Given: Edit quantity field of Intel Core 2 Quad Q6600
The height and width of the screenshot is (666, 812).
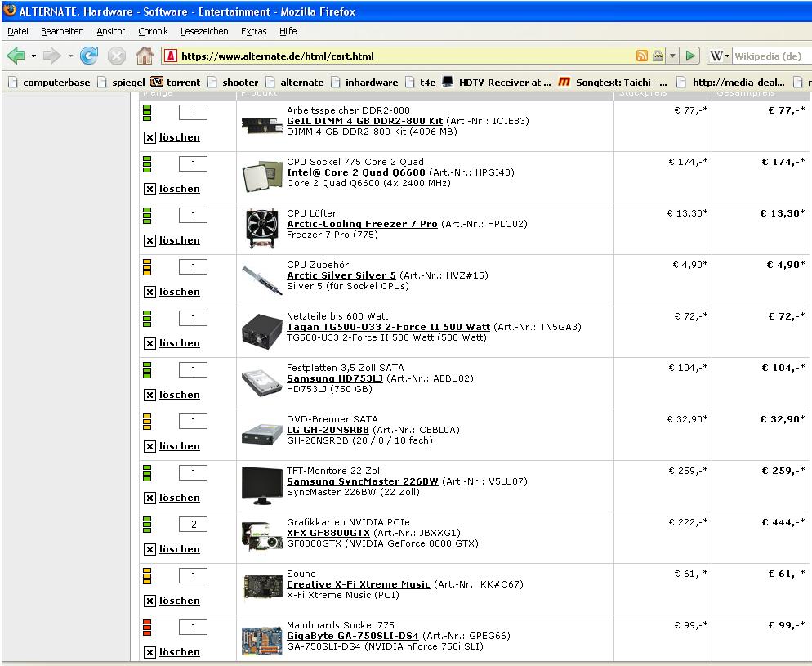Looking at the screenshot, I should (193, 163).
